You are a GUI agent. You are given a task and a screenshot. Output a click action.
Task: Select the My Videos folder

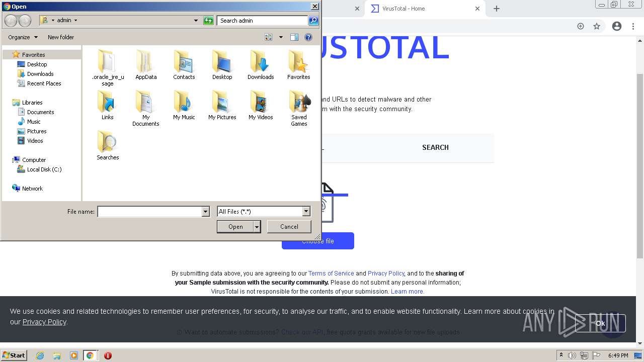(261, 105)
